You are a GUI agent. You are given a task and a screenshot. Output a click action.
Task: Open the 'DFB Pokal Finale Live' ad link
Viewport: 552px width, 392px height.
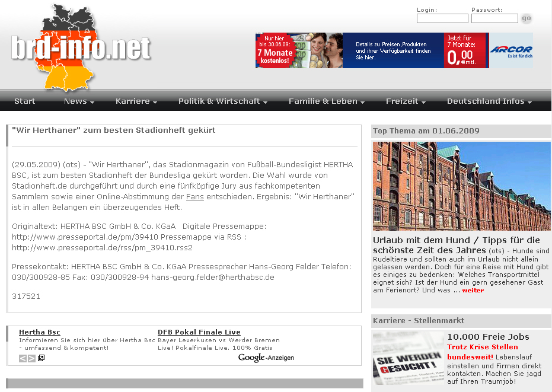199,332
